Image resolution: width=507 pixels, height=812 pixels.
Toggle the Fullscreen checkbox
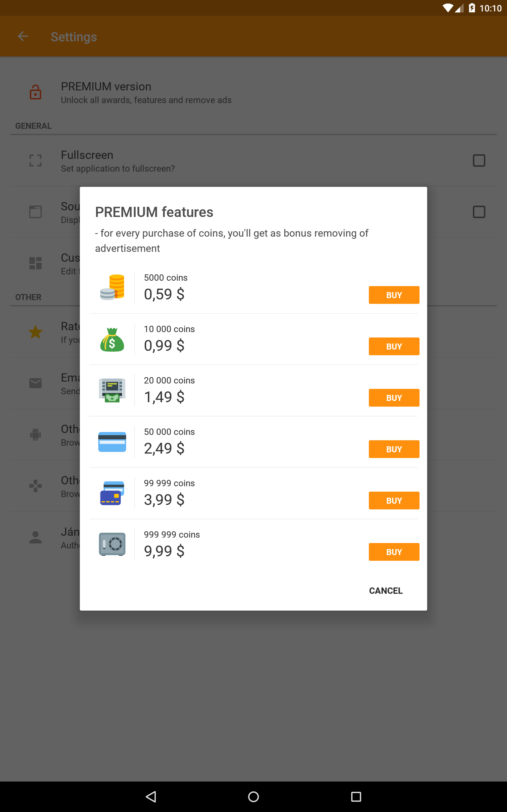[479, 160]
